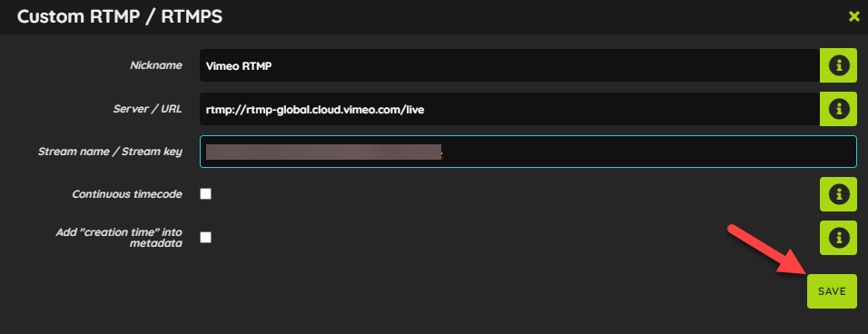Open the info tooltip for Nickname
The width and height of the screenshot is (868, 334).
[x=838, y=65]
